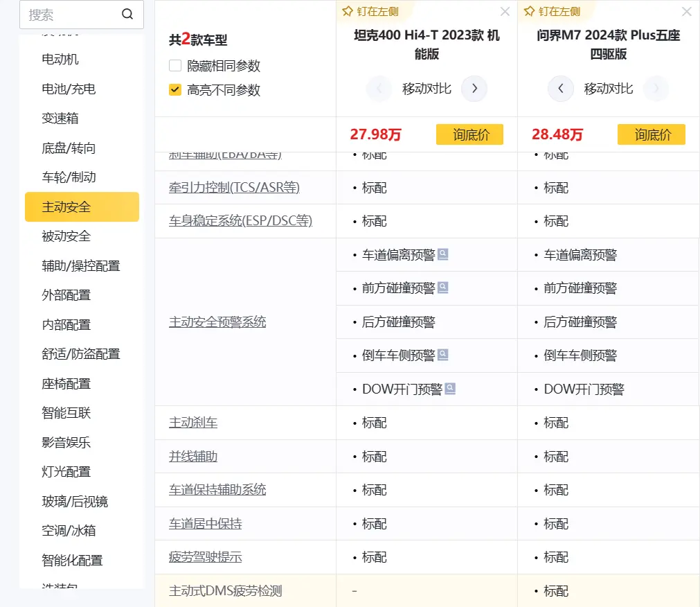Open 车身稳定系统(ESP/DSC等) link

(241, 220)
